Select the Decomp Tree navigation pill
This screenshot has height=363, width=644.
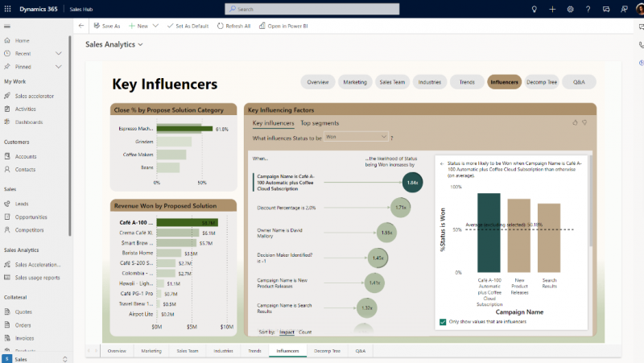tap(540, 82)
